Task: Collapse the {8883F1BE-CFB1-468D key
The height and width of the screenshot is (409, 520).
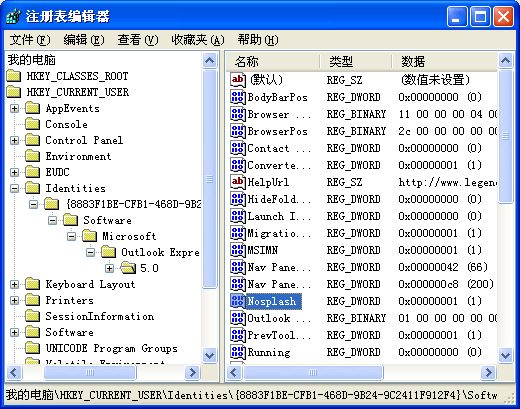Action: 33,204
